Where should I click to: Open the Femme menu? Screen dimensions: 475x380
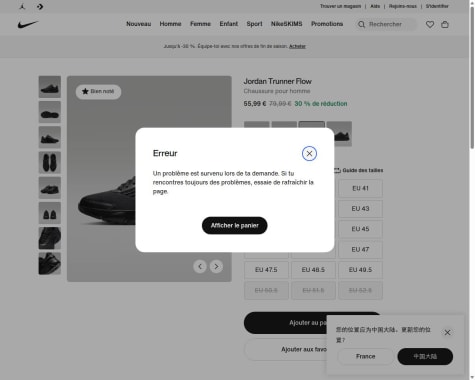(x=200, y=24)
